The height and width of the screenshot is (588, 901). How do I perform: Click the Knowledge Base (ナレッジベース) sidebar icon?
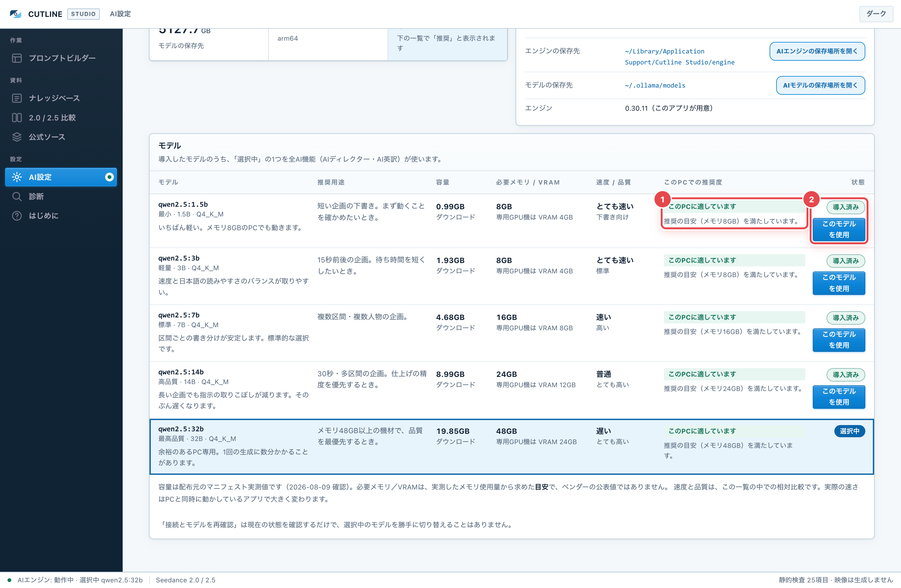click(x=17, y=98)
